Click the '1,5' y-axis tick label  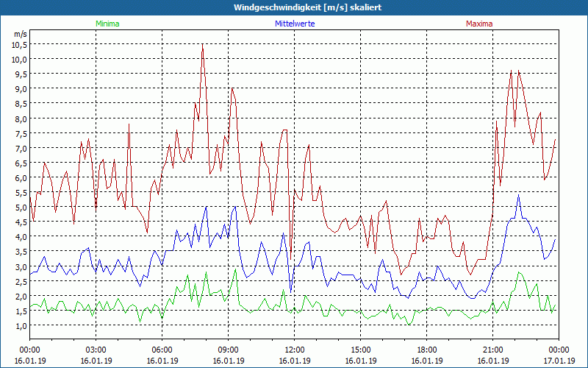pos(21,311)
